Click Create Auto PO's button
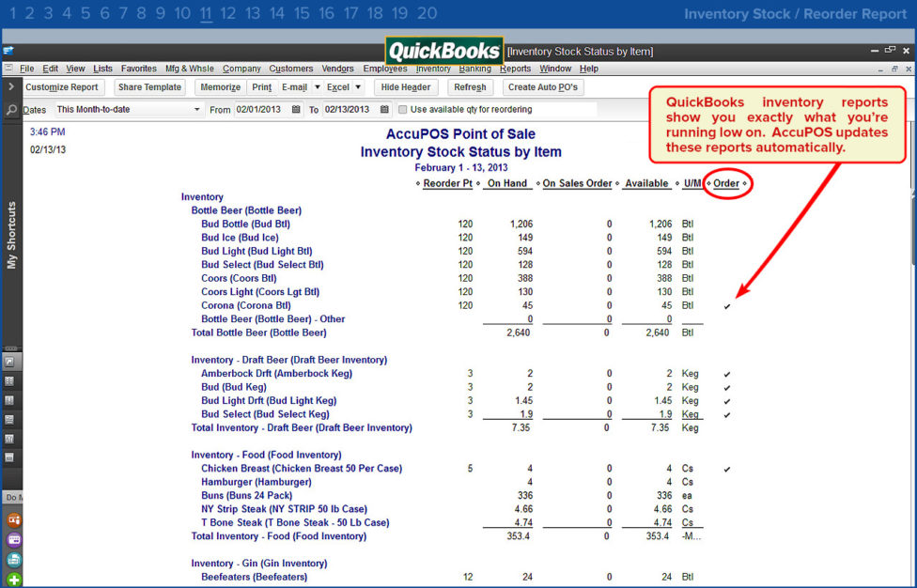Screen dimensions: 917x588 pos(543,87)
